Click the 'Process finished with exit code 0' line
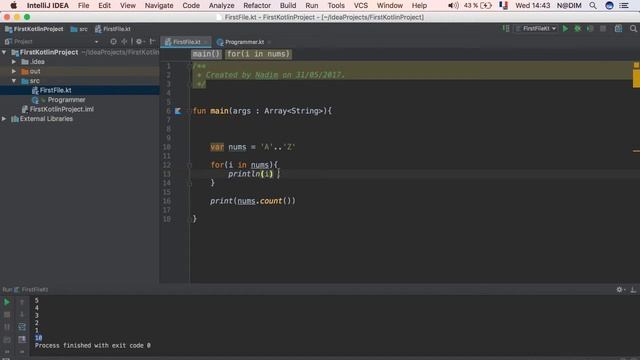 pos(93,346)
